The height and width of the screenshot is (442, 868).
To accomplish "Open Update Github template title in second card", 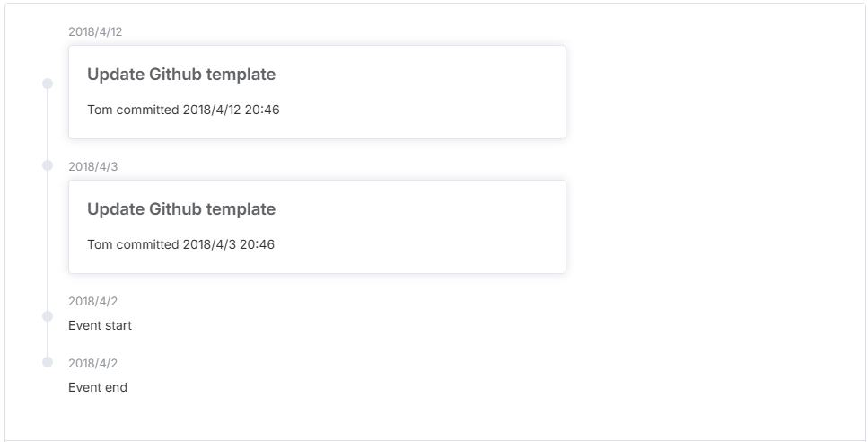I will click(181, 208).
